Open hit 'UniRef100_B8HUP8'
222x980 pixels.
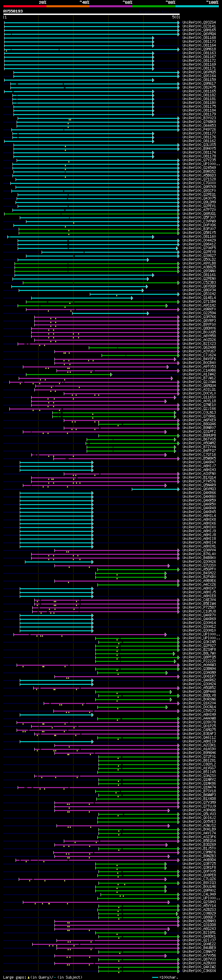[199, 435]
